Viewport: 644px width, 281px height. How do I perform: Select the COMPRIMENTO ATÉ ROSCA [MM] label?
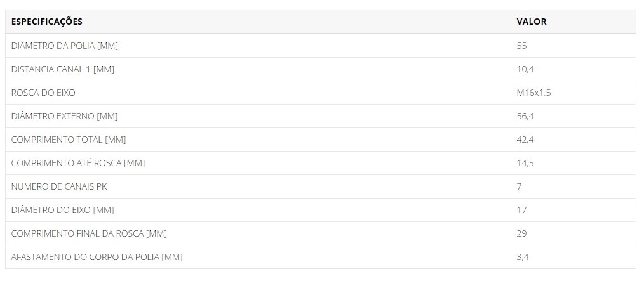coord(78,163)
